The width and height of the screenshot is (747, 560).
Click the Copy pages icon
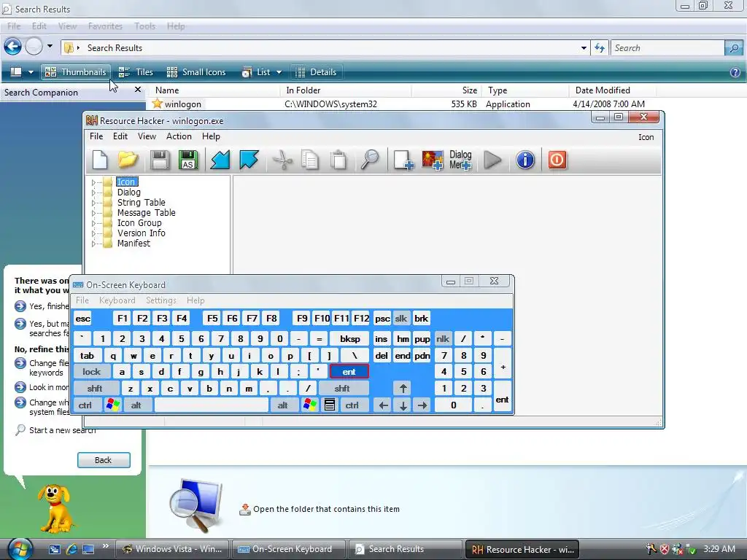pyautogui.click(x=310, y=160)
